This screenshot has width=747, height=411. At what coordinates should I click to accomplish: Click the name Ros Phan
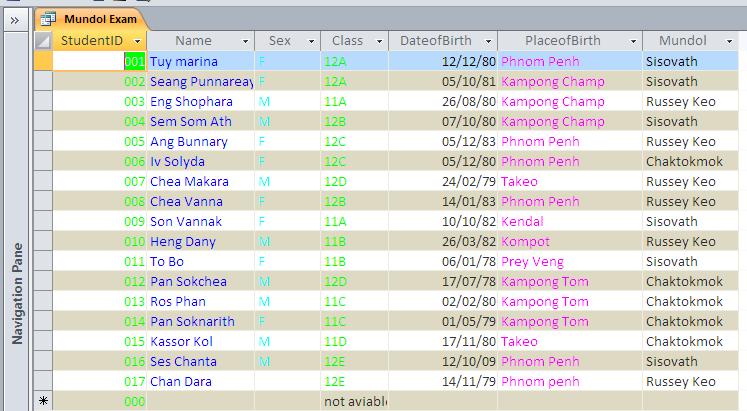pyautogui.click(x=178, y=301)
